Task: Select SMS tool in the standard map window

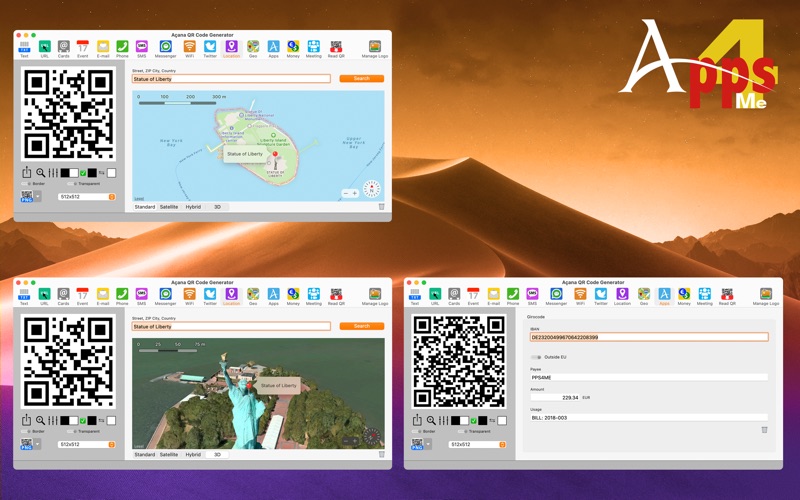Action: (141, 49)
